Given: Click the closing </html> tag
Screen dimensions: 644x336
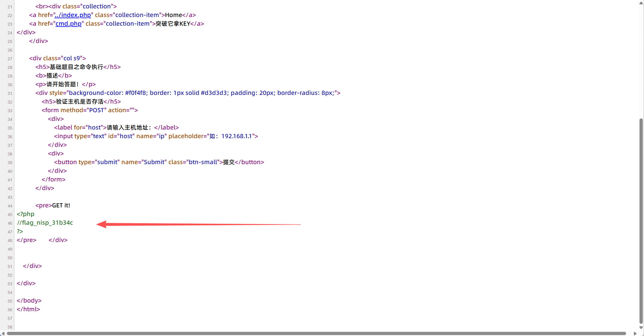Looking at the screenshot, I should pyautogui.click(x=28, y=309).
